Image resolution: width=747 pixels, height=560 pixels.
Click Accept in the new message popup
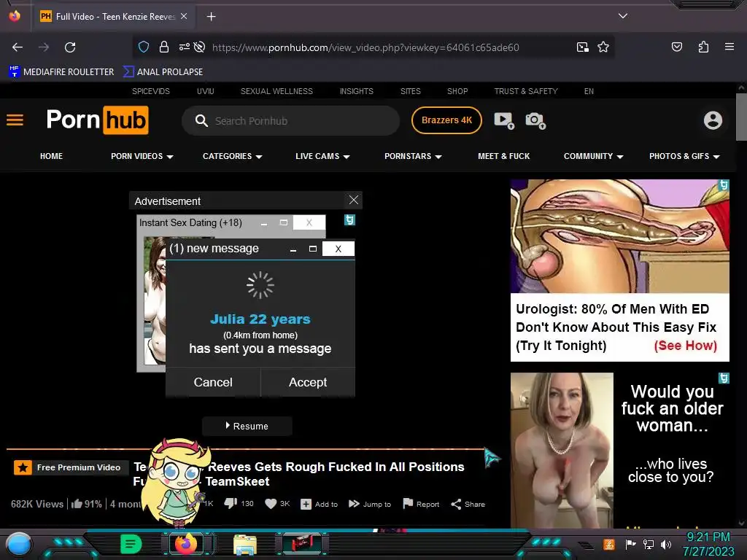[x=308, y=382]
